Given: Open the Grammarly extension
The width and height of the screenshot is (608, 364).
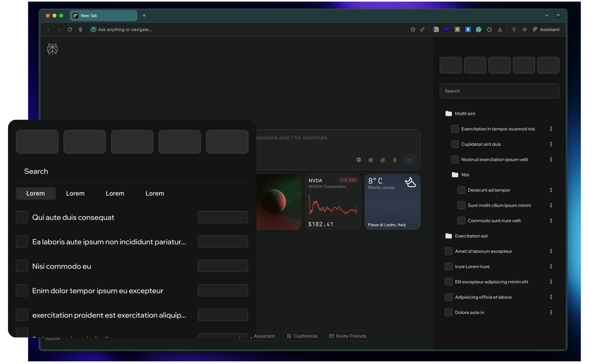Looking at the screenshot, I should 479,30.
